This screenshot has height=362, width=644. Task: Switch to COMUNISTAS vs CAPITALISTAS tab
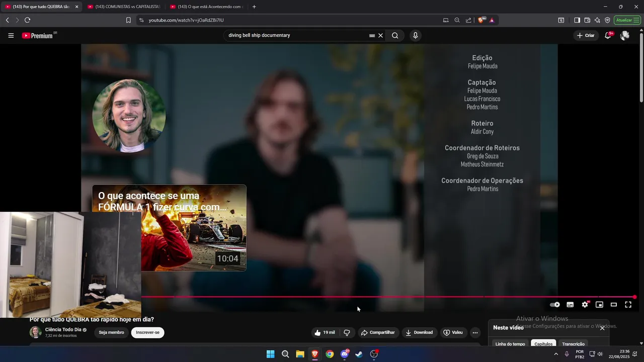click(x=123, y=7)
